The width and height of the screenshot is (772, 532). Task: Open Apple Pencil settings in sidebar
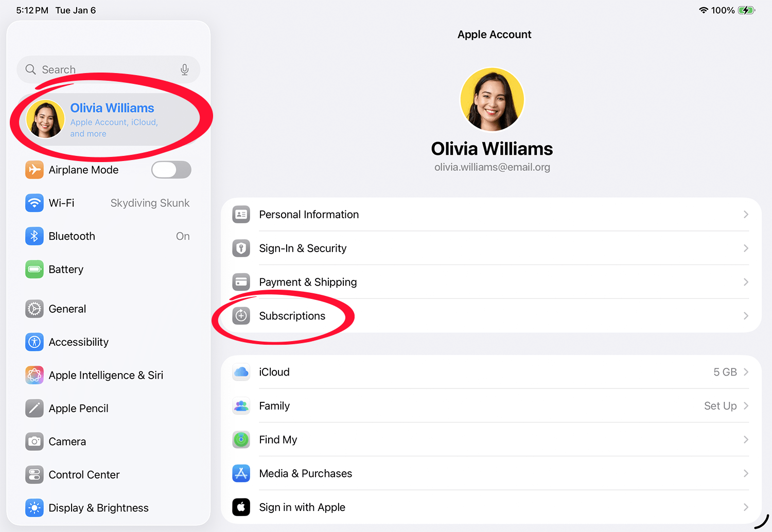click(108, 408)
